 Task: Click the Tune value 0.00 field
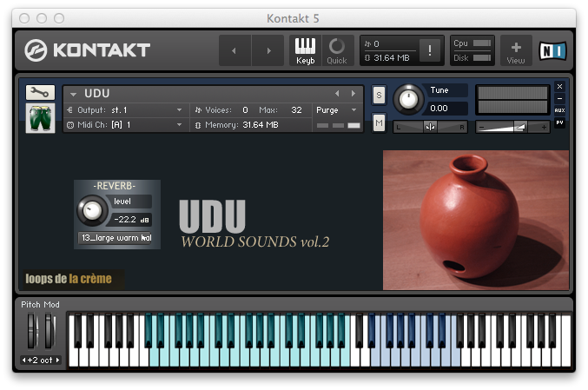[x=446, y=109]
